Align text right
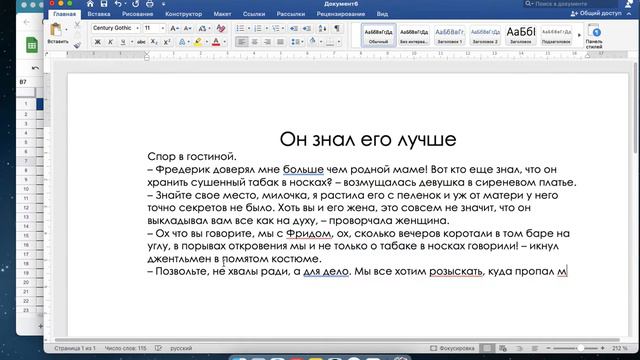Viewport: 640px width, 360px height. [x=267, y=42]
